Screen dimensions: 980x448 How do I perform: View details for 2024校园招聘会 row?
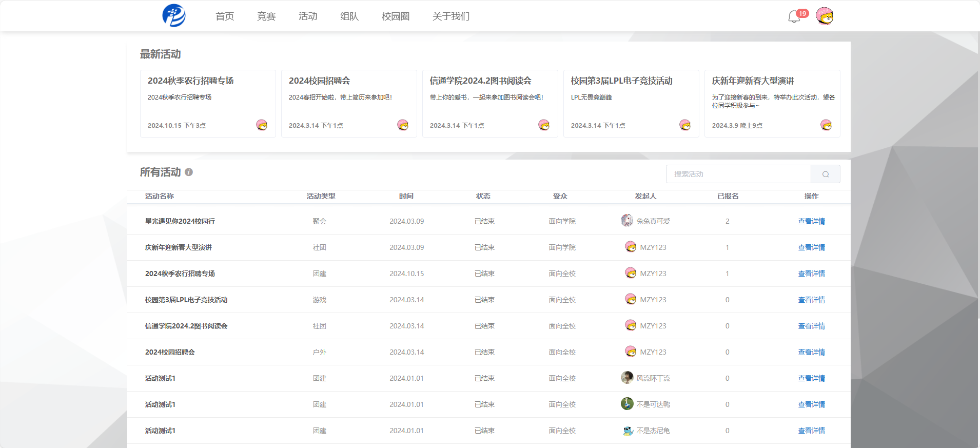pos(811,352)
